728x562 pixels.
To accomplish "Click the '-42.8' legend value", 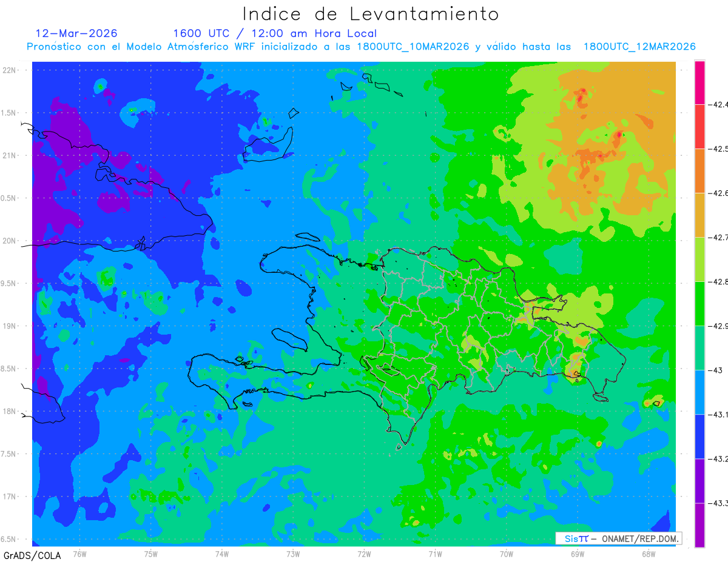I will [718, 281].
